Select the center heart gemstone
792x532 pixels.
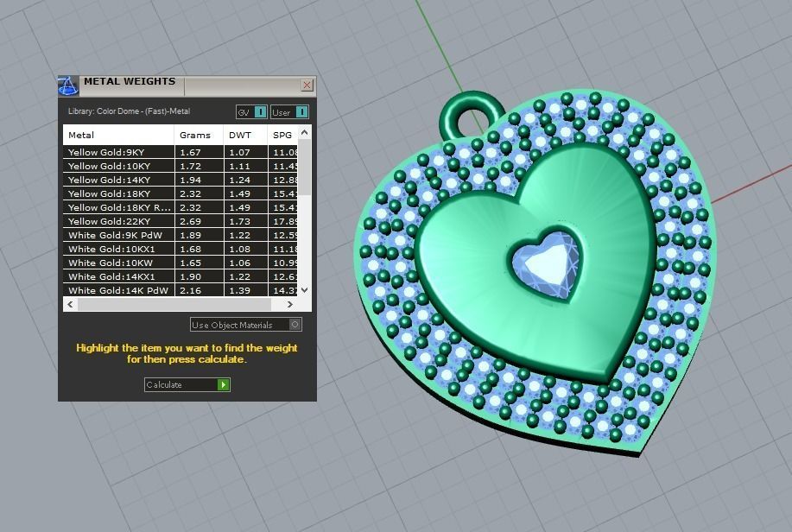pyautogui.click(x=547, y=264)
